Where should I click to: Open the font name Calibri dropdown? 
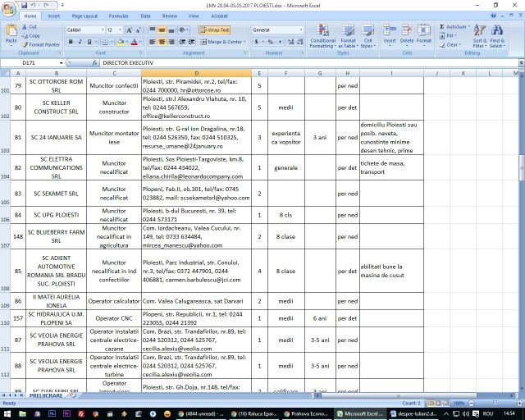tap(103, 30)
